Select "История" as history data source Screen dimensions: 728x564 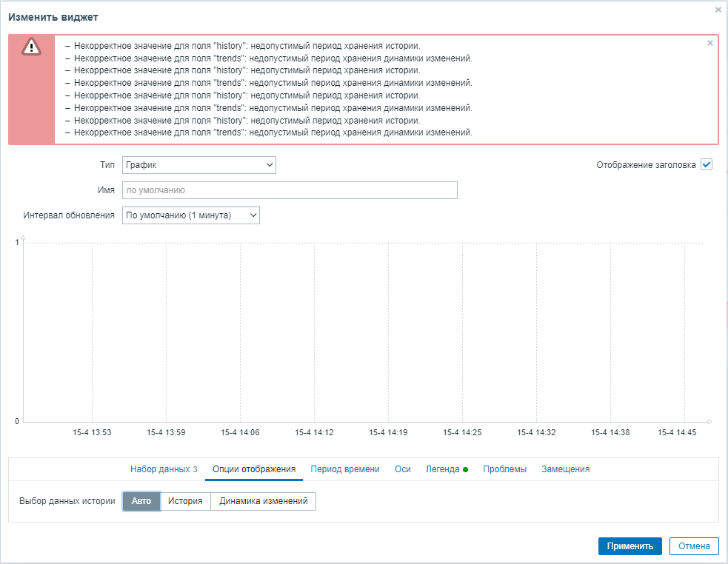click(186, 501)
